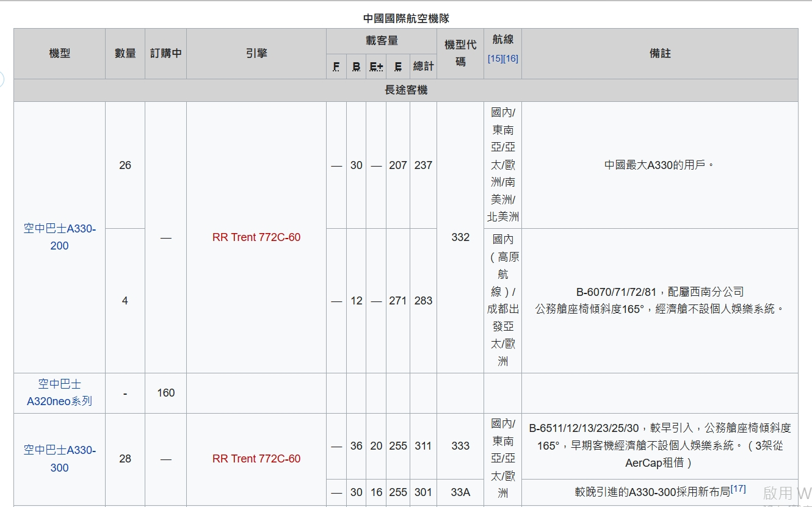Click the 載客量 column header

coord(382,41)
